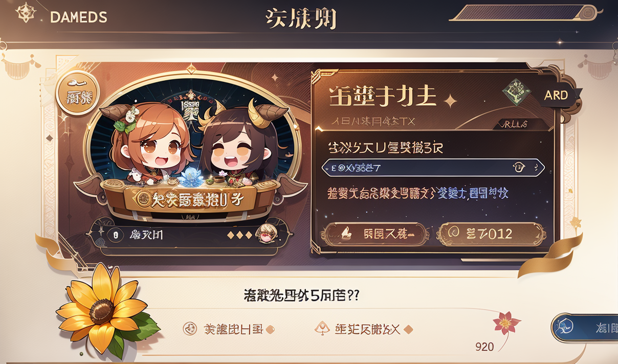Click the circular icon in blue bar
Image resolution: width=618 pixels, height=364 pixels.
[518, 167]
